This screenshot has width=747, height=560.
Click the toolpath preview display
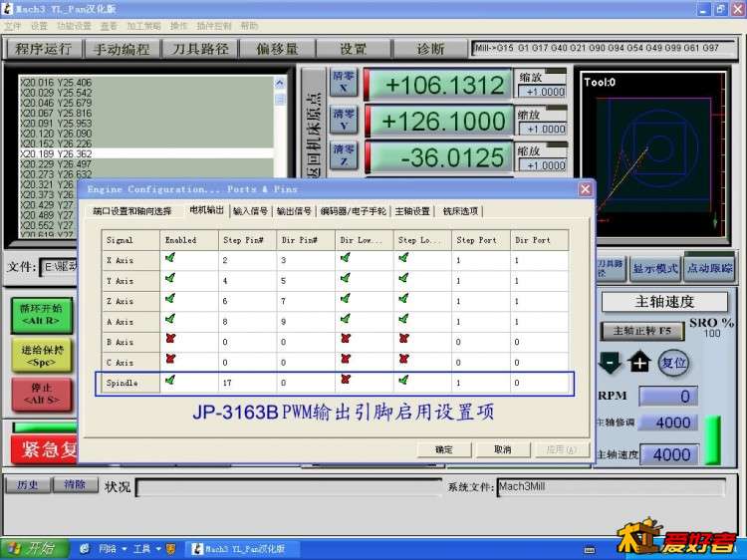click(x=653, y=154)
